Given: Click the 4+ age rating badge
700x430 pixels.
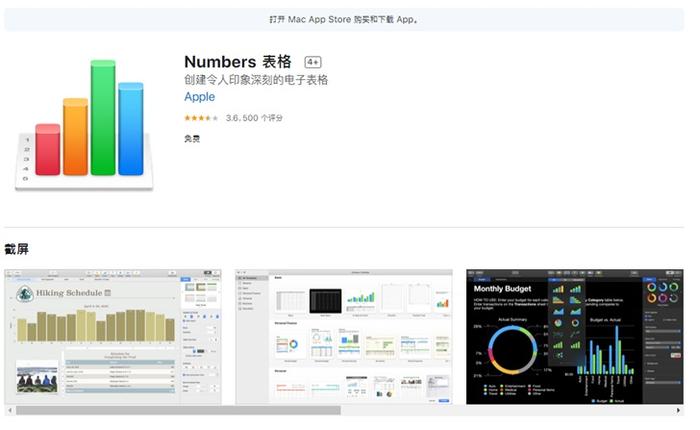Looking at the screenshot, I should [x=313, y=62].
